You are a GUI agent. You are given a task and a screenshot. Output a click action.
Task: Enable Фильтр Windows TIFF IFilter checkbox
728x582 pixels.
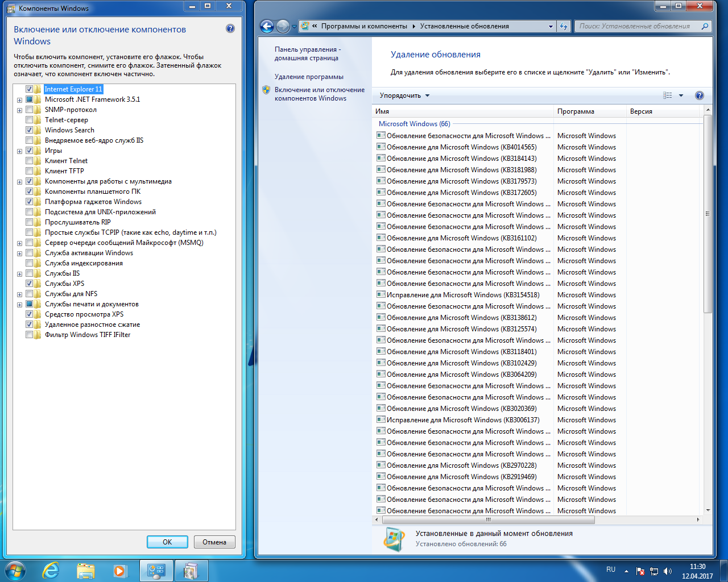pyautogui.click(x=29, y=335)
